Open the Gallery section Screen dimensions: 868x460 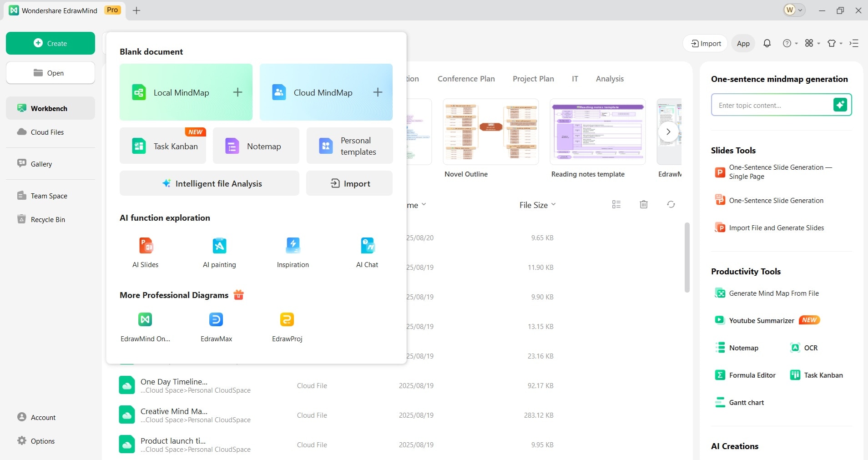[x=50, y=164]
